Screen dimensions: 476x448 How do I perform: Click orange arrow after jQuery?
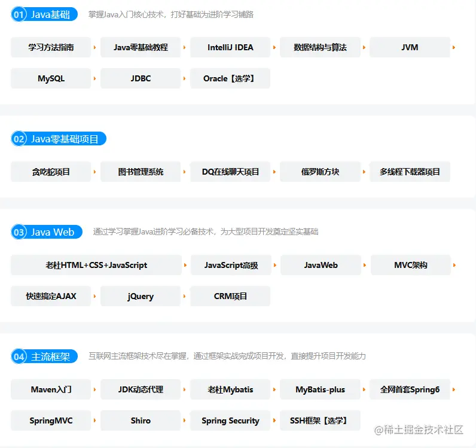[184, 296]
